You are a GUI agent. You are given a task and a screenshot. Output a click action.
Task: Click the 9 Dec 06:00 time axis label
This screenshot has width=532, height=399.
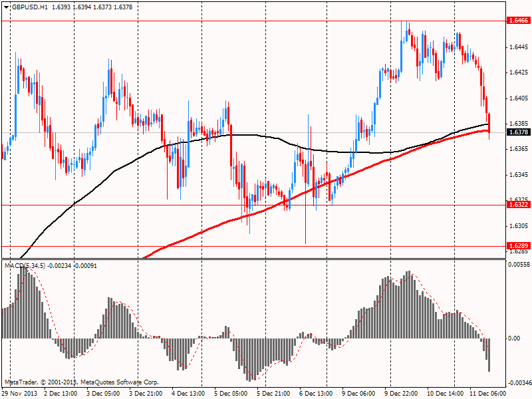(358, 394)
